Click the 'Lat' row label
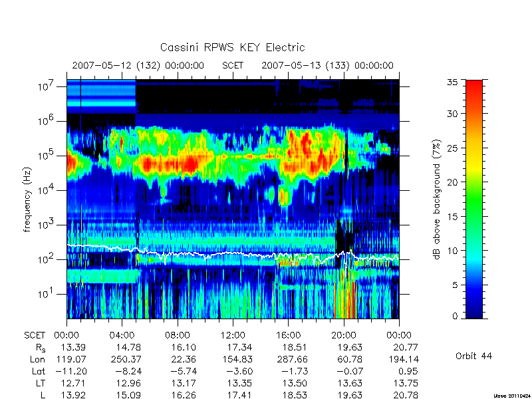532x399 pixels. [39, 371]
